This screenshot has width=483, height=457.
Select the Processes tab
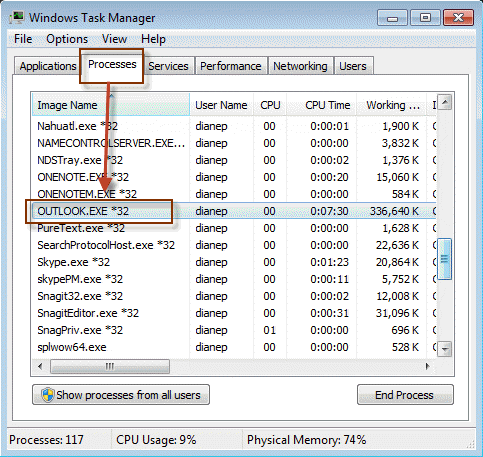click(x=112, y=65)
